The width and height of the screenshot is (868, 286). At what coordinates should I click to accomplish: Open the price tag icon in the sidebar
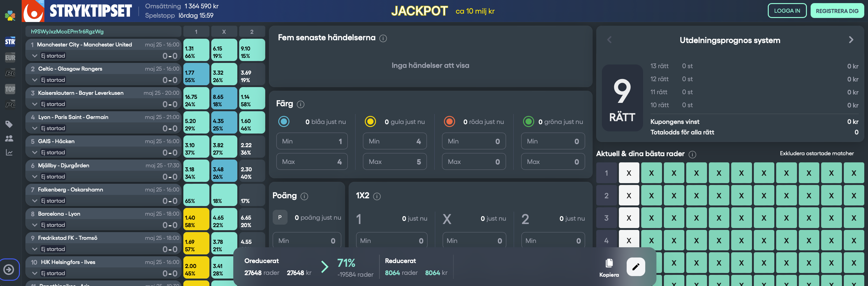[x=9, y=124]
